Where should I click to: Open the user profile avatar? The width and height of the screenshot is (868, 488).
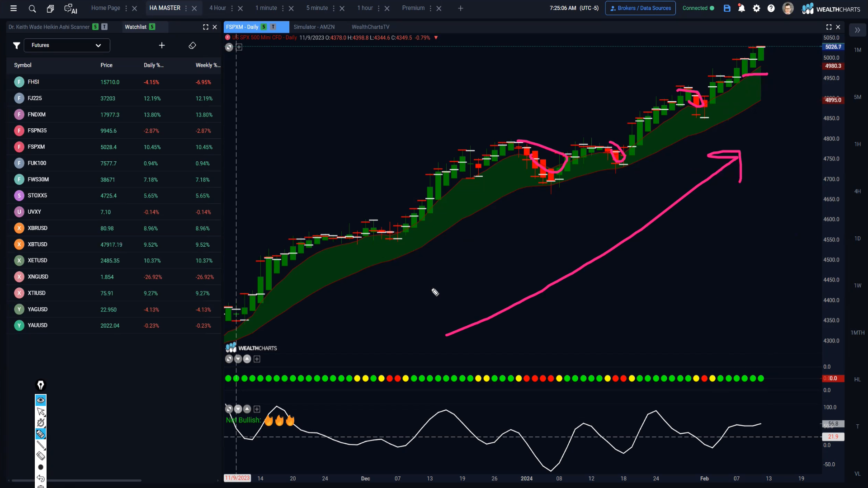click(788, 8)
